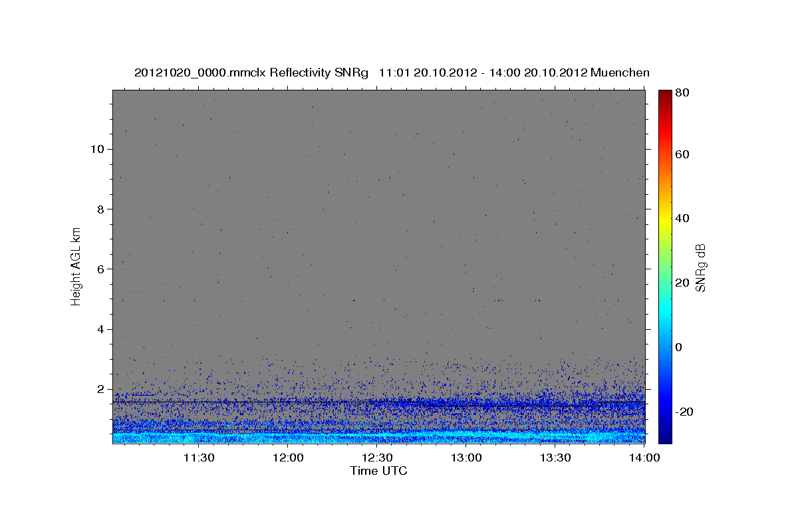Click the 'Time UTC' x-axis label
Image resolution: width=798 pixels, height=532 pixels.
[378, 471]
